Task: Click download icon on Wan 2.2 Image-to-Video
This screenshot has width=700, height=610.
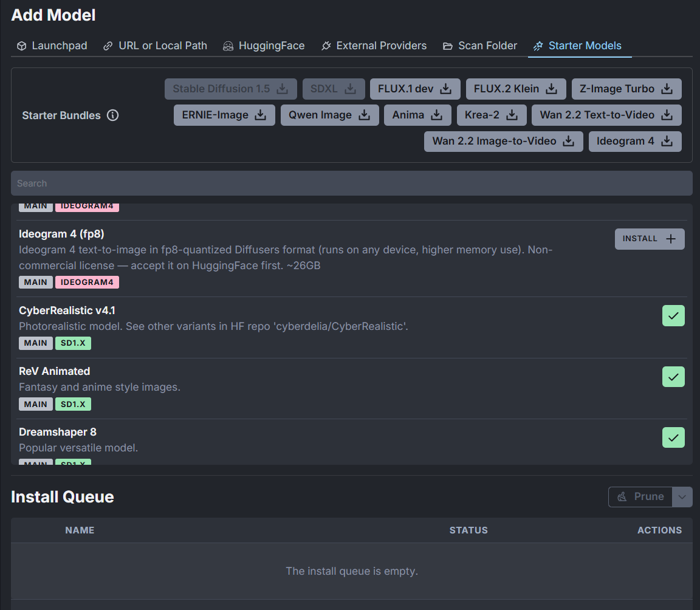Action: click(568, 142)
